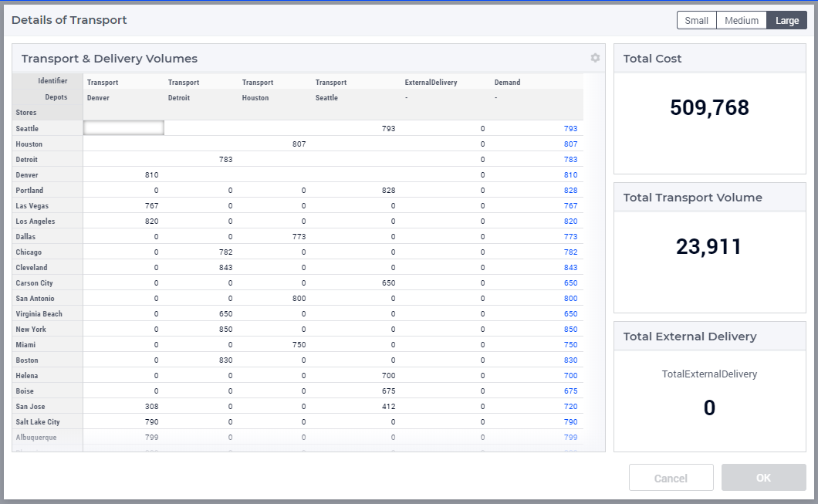Click the Total Transport Volume widget title

692,198
